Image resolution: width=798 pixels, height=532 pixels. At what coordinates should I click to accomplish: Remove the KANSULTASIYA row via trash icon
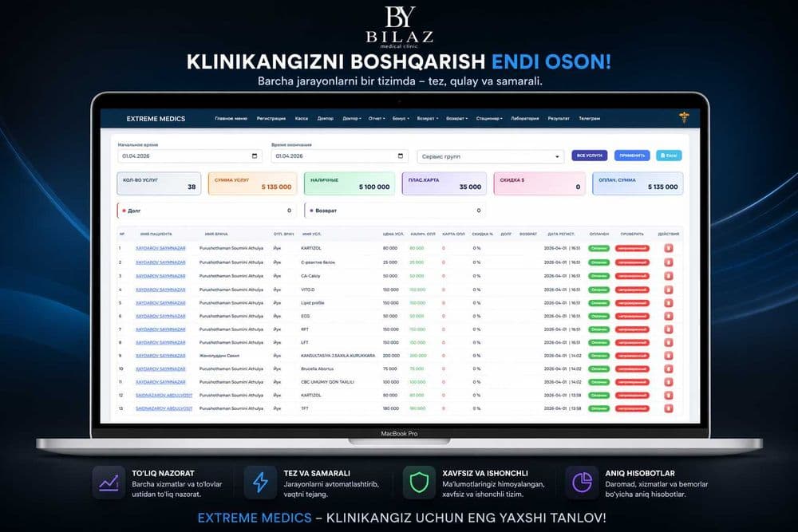668,356
